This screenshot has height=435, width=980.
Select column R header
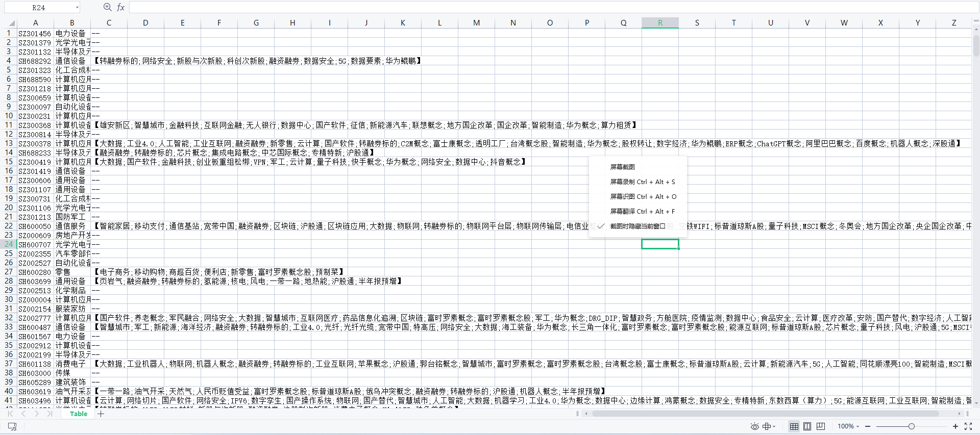tap(660, 23)
